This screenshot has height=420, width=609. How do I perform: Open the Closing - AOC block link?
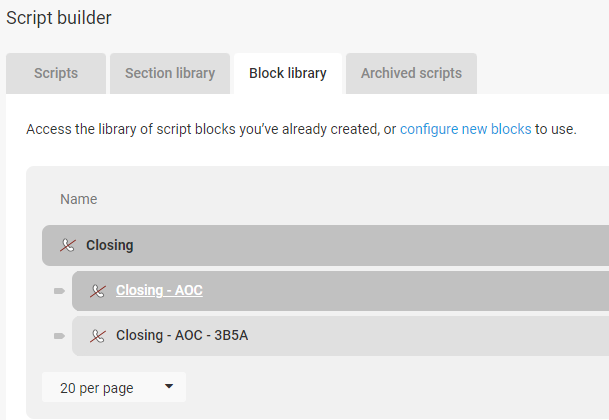pyautogui.click(x=159, y=290)
